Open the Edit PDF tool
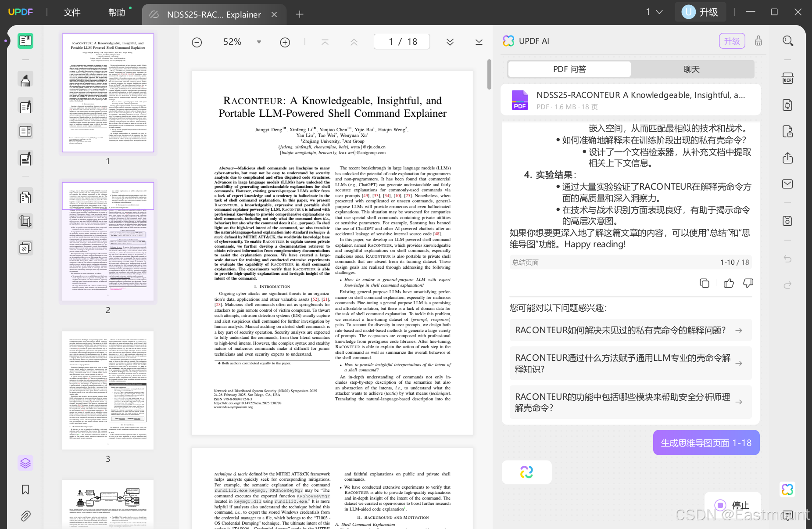The image size is (812, 529). point(25,105)
